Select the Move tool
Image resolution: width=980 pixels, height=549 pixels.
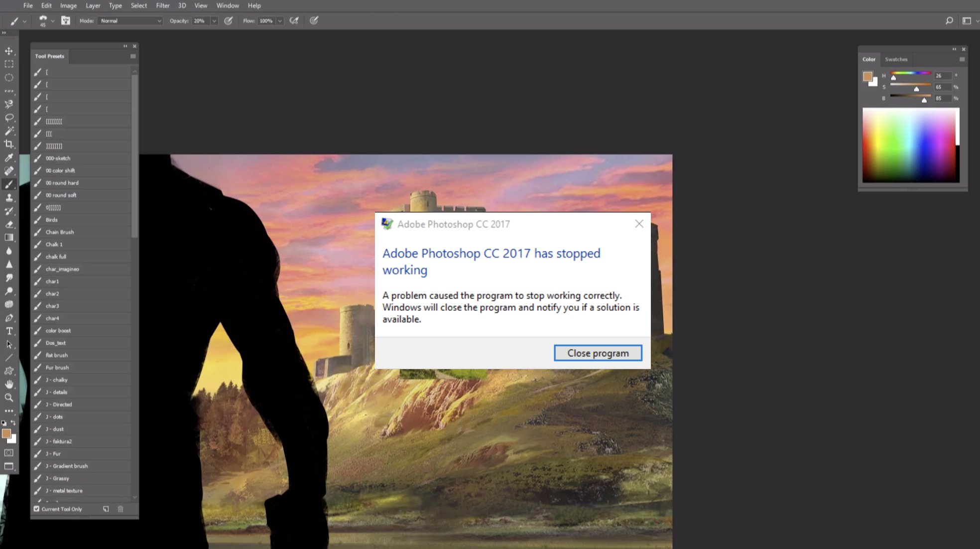click(x=9, y=51)
